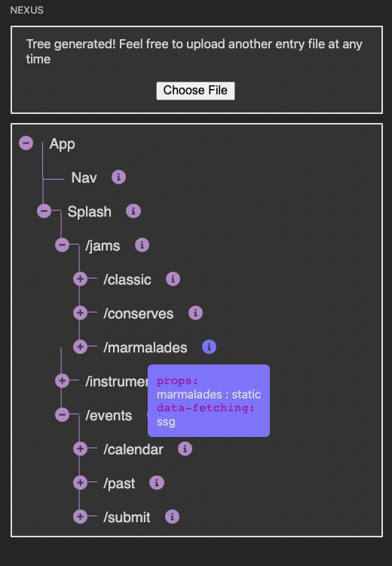Collapse the /jams branch

62,245
